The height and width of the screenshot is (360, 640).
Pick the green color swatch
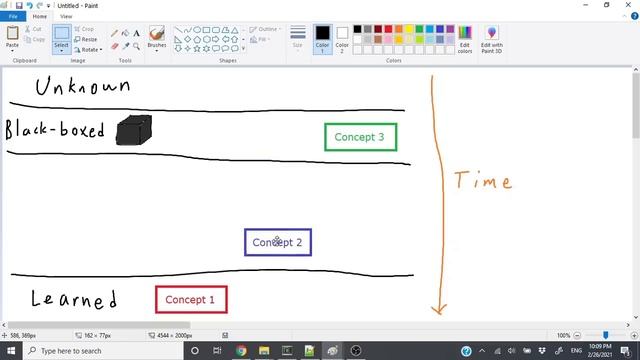pos(419,29)
